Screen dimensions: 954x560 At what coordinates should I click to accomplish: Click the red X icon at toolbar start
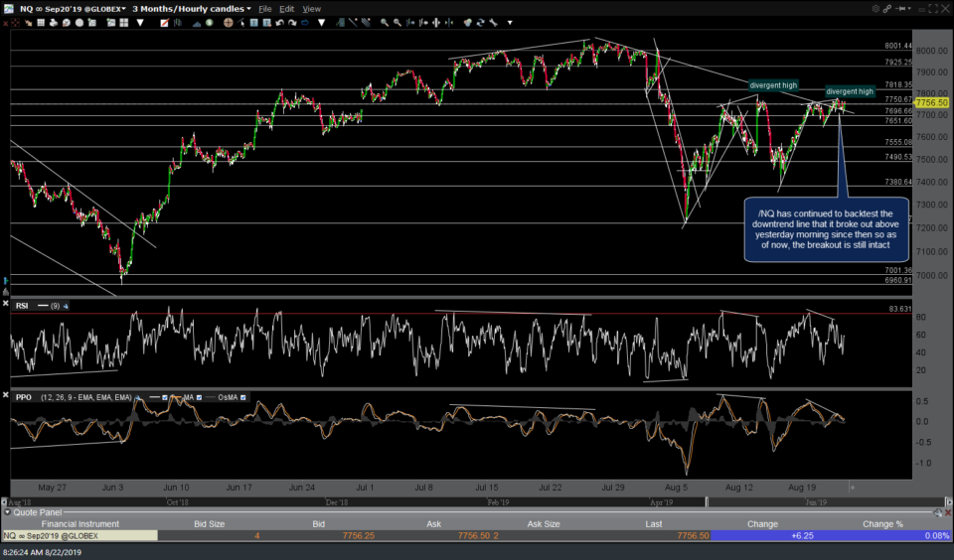pos(5,23)
